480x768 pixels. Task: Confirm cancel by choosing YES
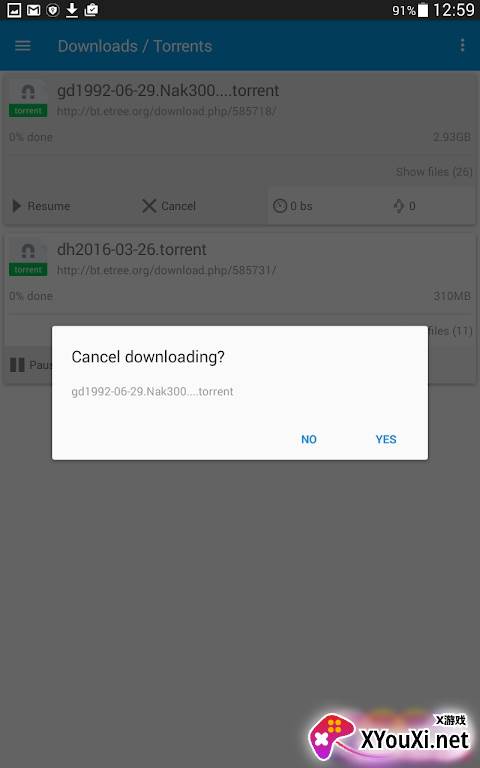(x=386, y=439)
